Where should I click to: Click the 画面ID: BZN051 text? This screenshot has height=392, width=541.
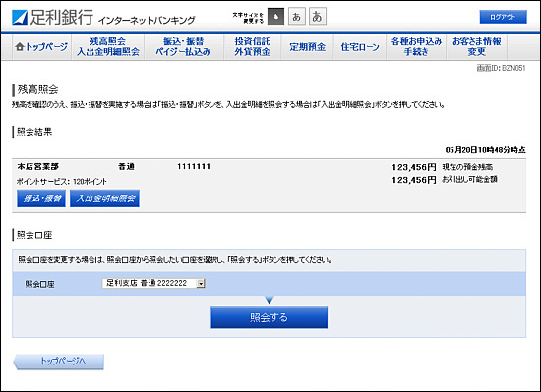click(502, 68)
